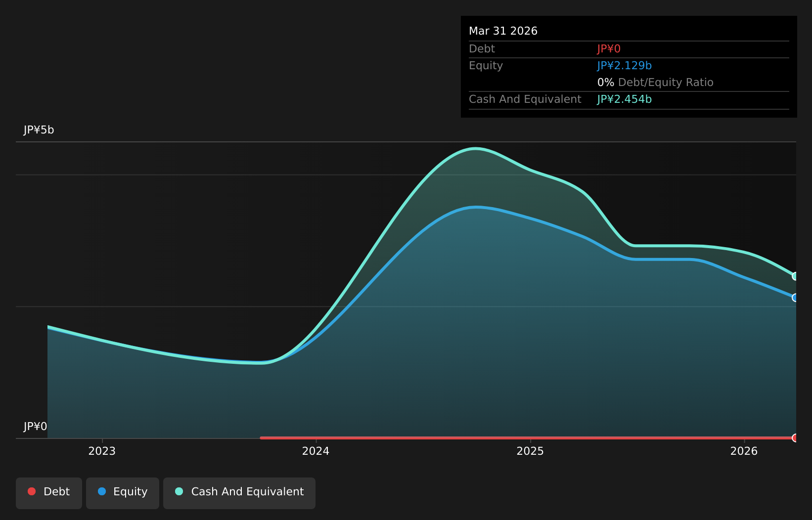The image size is (812, 520).
Task: Select the Cash And Equivalent endpoint marker
Action: 795,276
